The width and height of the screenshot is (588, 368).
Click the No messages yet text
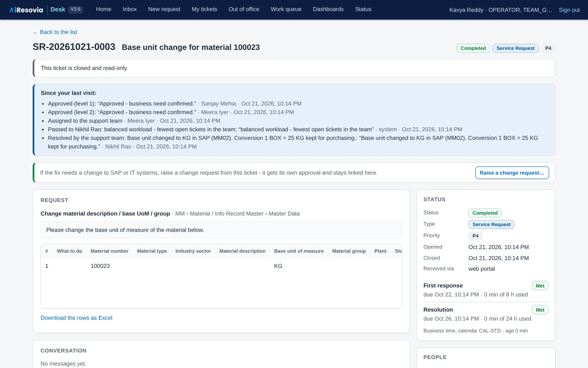tap(63, 364)
